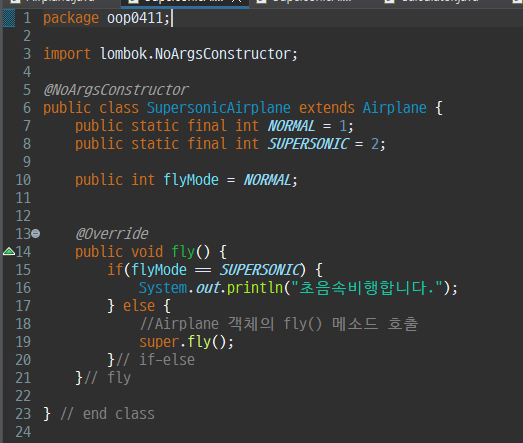Click the 'if' keyword on line 15
The height and width of the screenshot is (443, 523).
pos(115,270)
